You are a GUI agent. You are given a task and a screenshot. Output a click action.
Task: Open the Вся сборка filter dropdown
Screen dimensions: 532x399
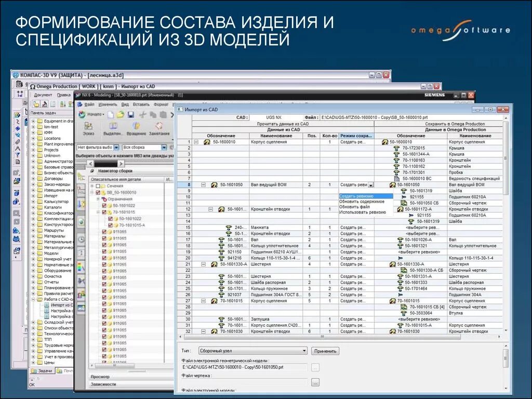(x=164, y=147)
